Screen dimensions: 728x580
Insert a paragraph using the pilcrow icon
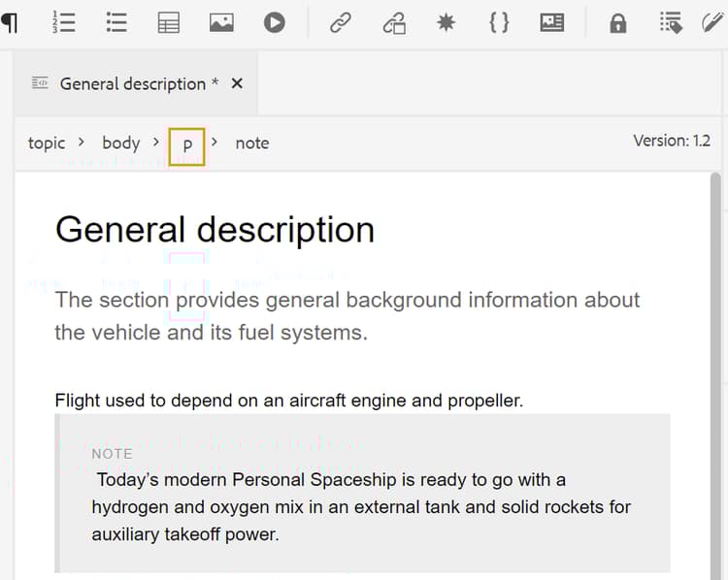[10, 22]
